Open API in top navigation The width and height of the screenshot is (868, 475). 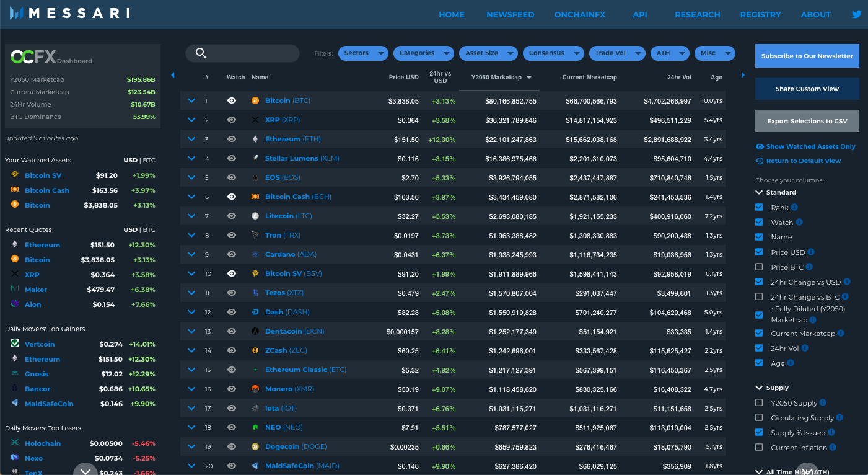click(640, 14)
